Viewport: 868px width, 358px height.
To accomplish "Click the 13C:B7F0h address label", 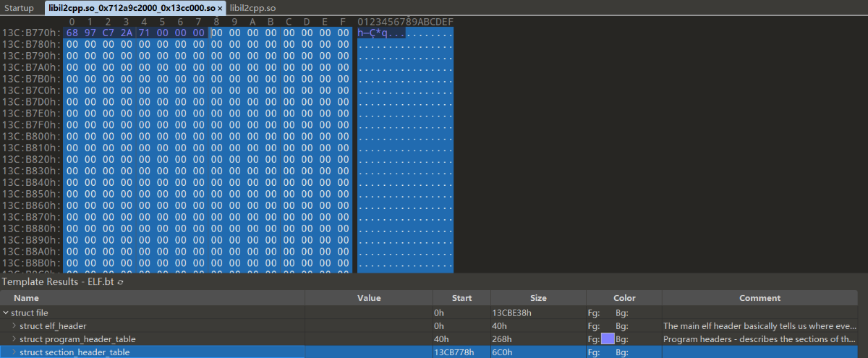I will point(32,125).
